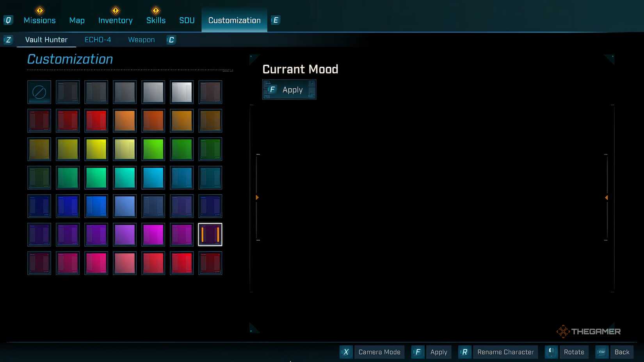Click the E key icon beside Customization
The width and height of the screenshot is (644, 362).
[x=276, y=20]
